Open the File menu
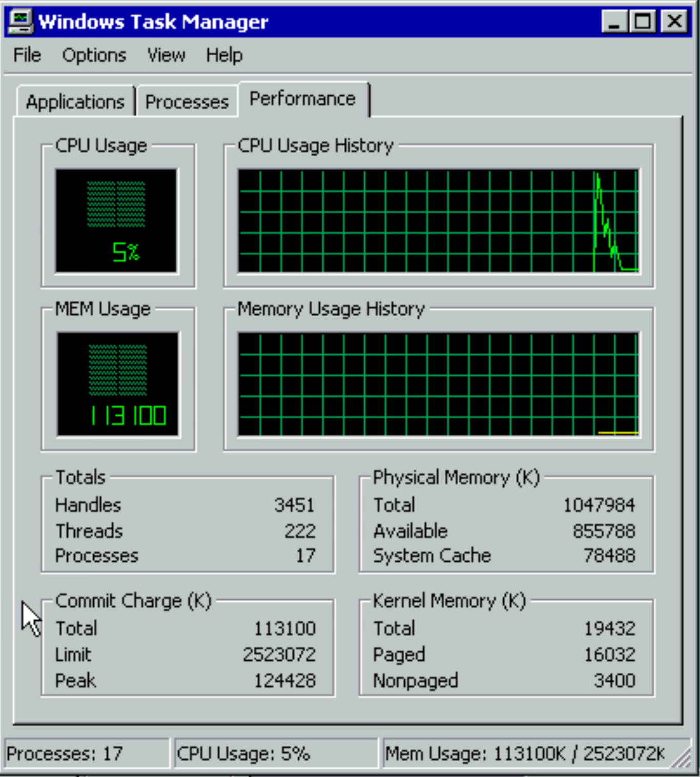Image resolution: width=700 pixels, height=777 pixels. tap(27, 55)
